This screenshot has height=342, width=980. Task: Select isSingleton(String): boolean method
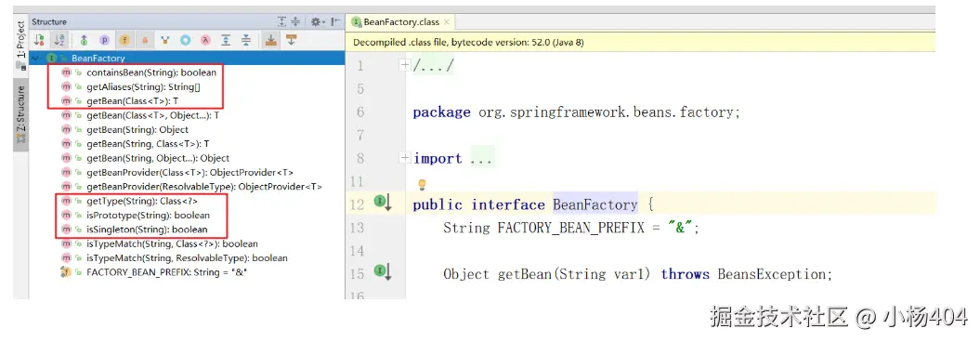(x=147, y=230)
